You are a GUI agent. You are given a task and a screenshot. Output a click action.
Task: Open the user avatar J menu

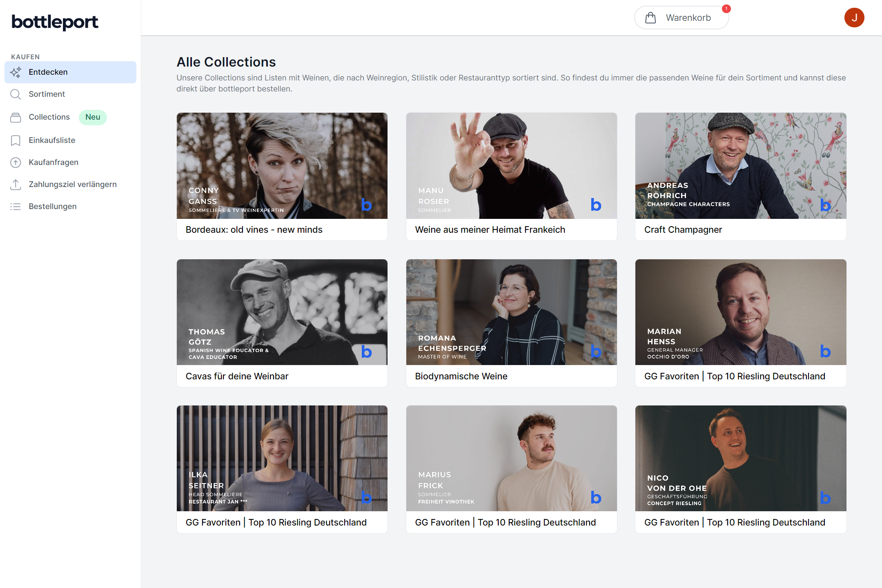coord(854,18)
